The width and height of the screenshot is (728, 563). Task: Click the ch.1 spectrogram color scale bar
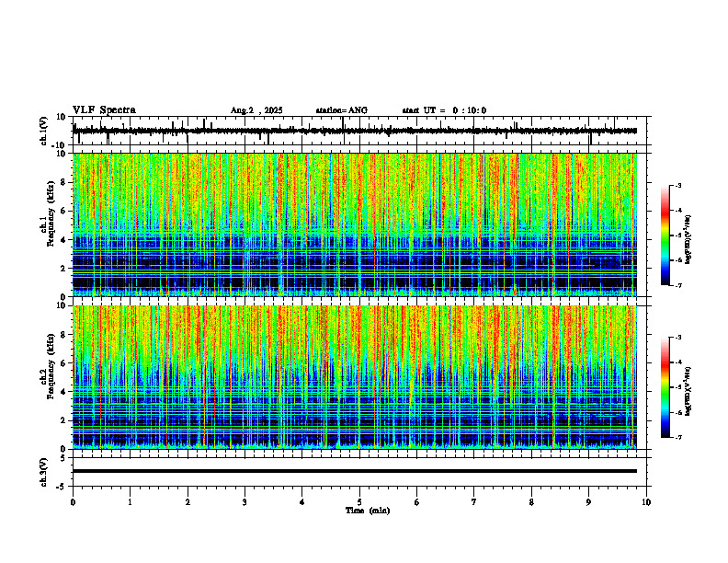click(x=665, y=236)
